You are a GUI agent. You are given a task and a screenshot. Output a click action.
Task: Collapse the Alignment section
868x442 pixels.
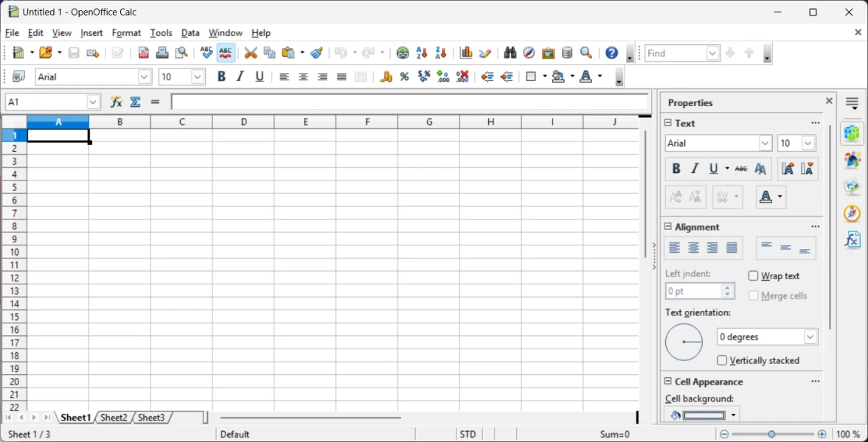tap(668, 227)
